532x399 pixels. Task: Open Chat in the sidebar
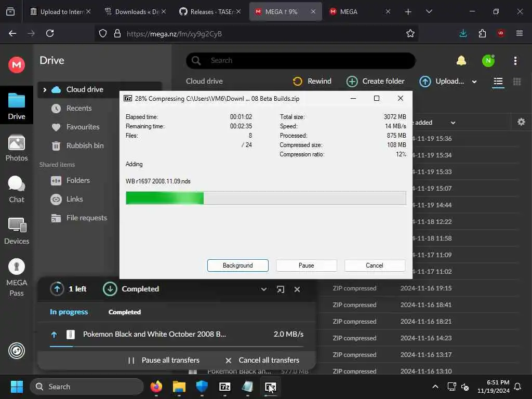pos(16,190)
